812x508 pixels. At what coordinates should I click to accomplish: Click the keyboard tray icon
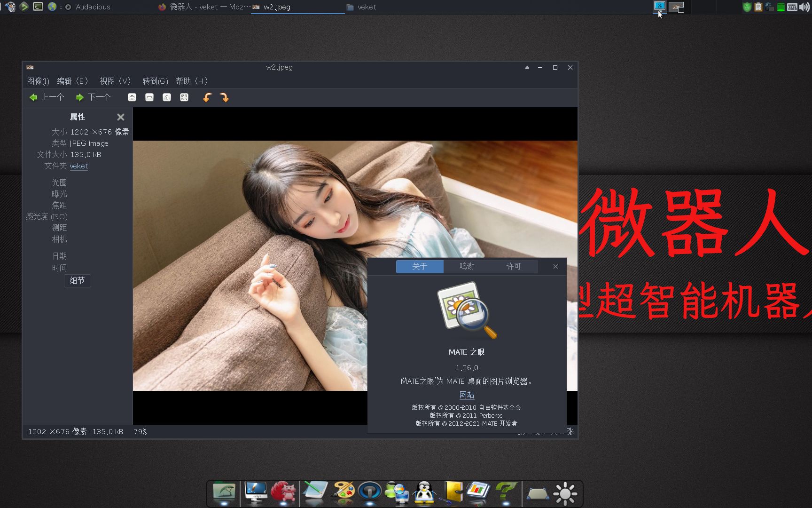(792, 7)
